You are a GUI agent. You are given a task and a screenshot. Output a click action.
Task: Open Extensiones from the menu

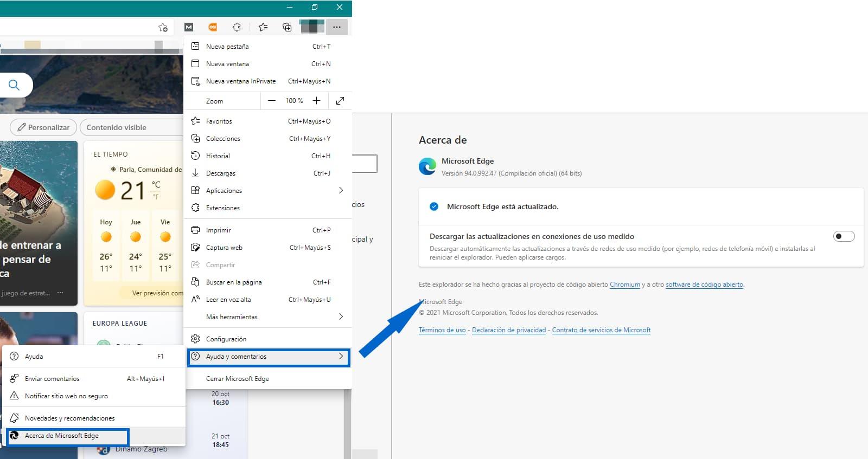coord(268,208)
